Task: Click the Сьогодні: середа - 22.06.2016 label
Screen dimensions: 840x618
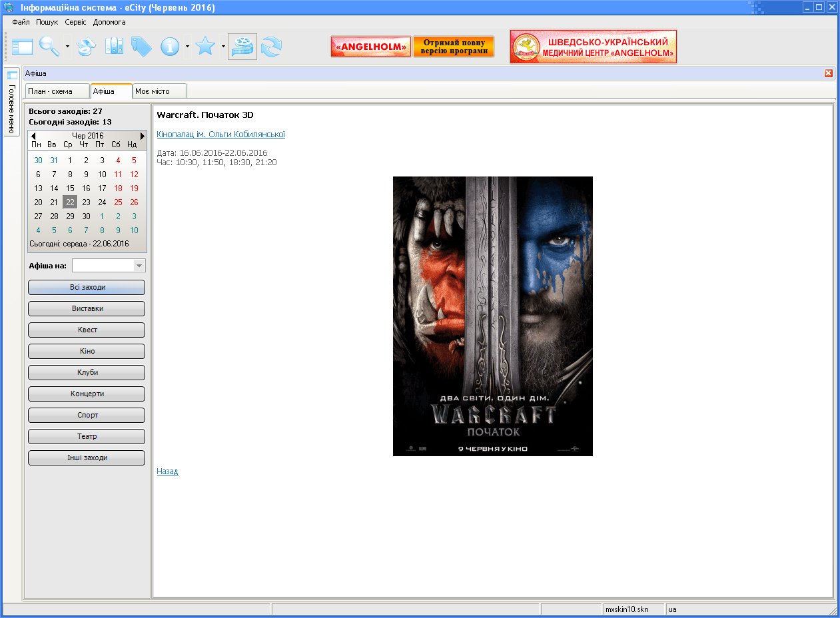Action: [79, 244]
